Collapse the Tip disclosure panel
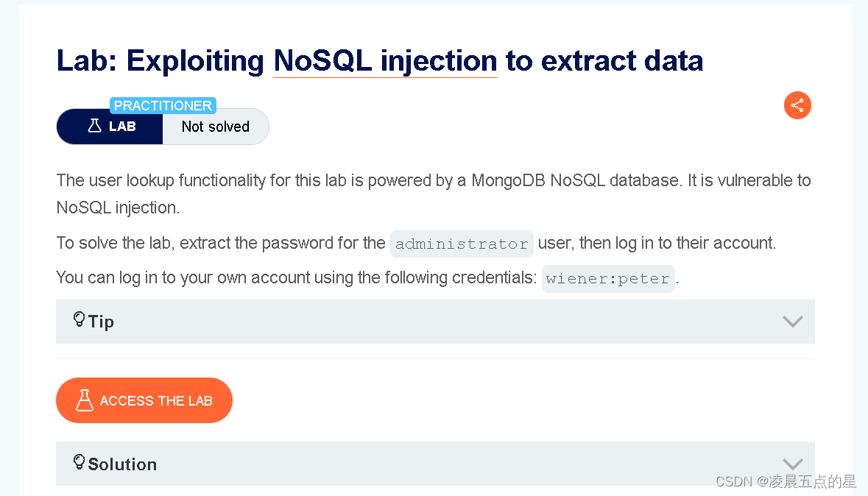 click(x=434, y=322)
